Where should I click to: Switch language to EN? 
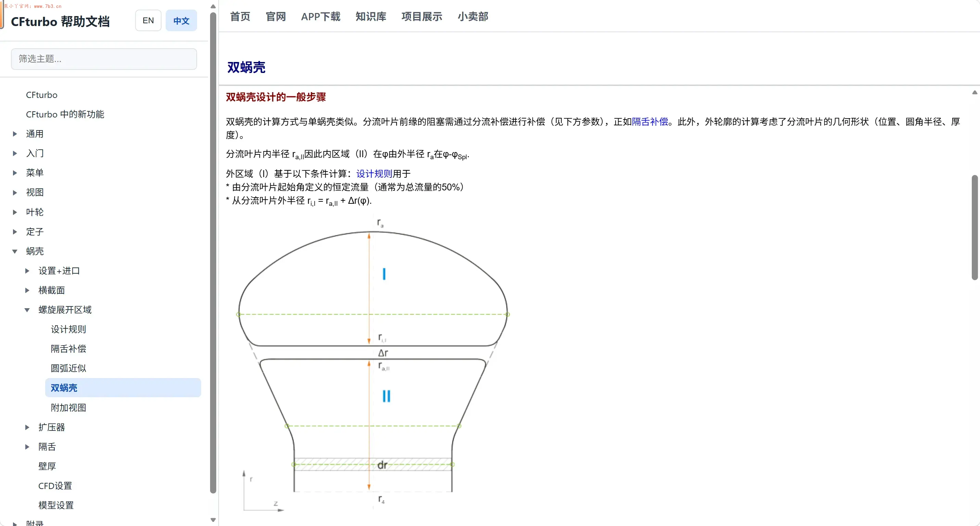[148, 21]
